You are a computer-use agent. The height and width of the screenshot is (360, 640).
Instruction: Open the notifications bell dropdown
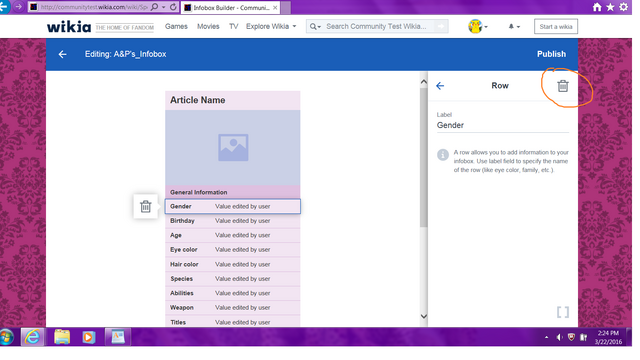tap(514, 27)
